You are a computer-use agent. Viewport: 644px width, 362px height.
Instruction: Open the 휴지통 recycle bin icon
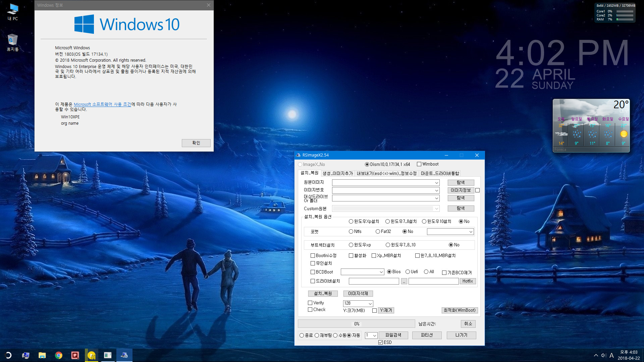(13, 43)
